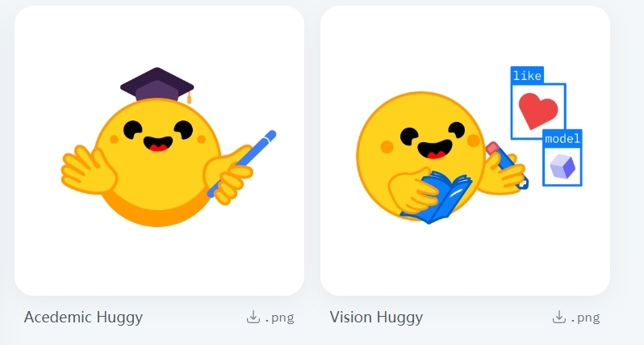Click the blue pointer stick in Huggy's hand

[242, 163]
